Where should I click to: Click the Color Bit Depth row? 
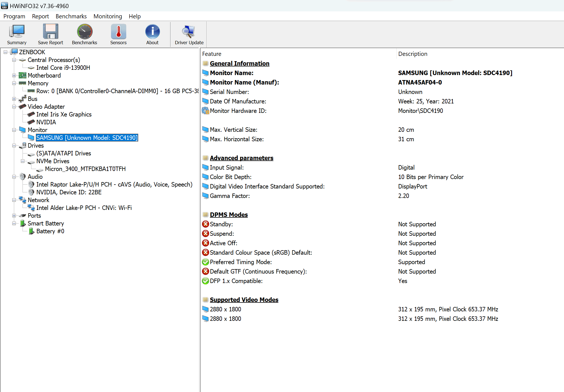coord(382,177)
